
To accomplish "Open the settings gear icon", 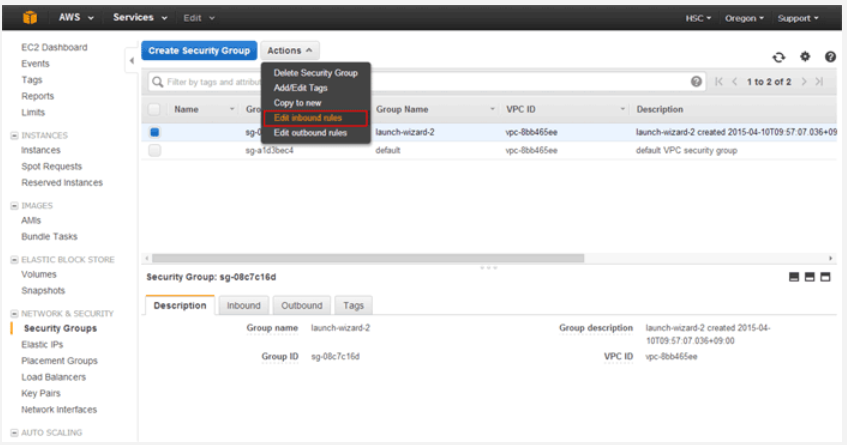I will pos(805,56).
